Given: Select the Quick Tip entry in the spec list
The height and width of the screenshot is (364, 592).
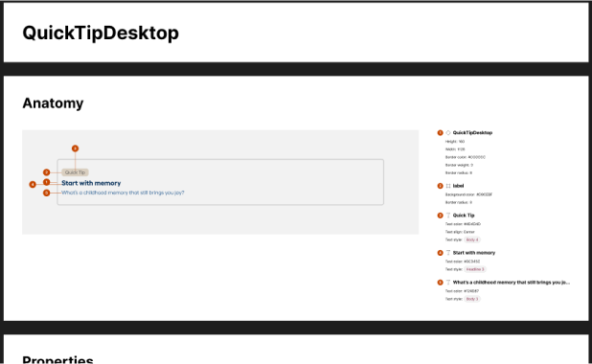Looking at the screenshot, I should [x=464, y=216].
